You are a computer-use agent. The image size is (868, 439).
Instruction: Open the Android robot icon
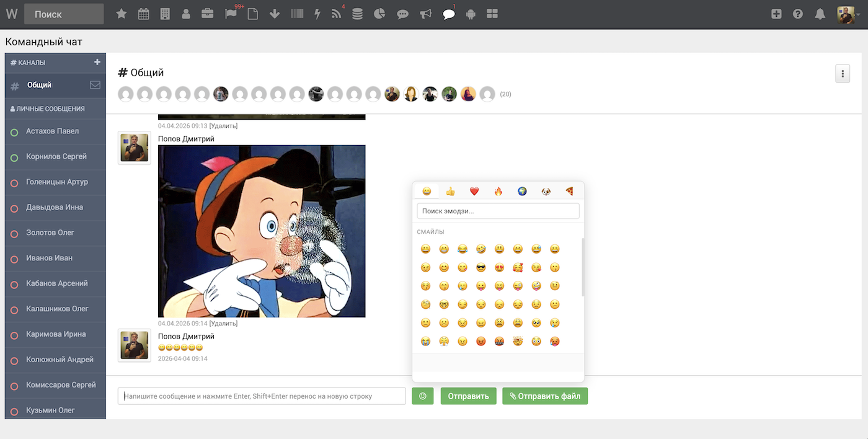[x=471, y=14]
